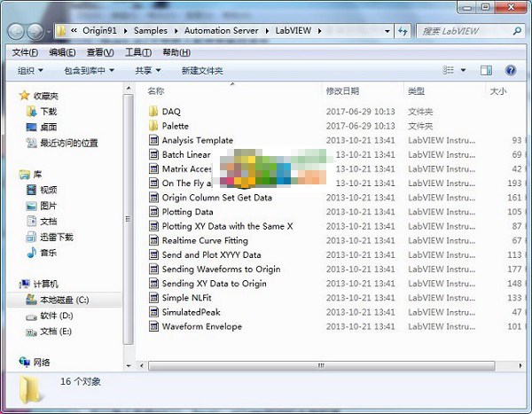Open the help question mark icon

(511, 70)
